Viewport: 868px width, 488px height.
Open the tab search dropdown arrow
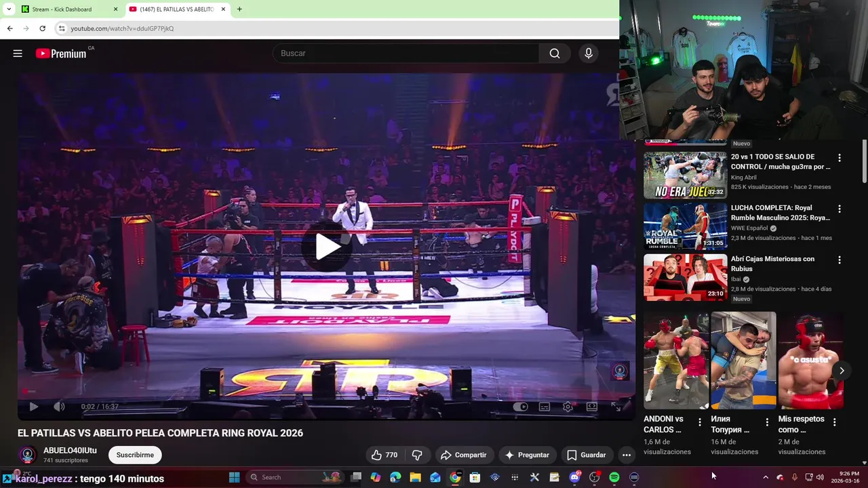tap(8, 9)
